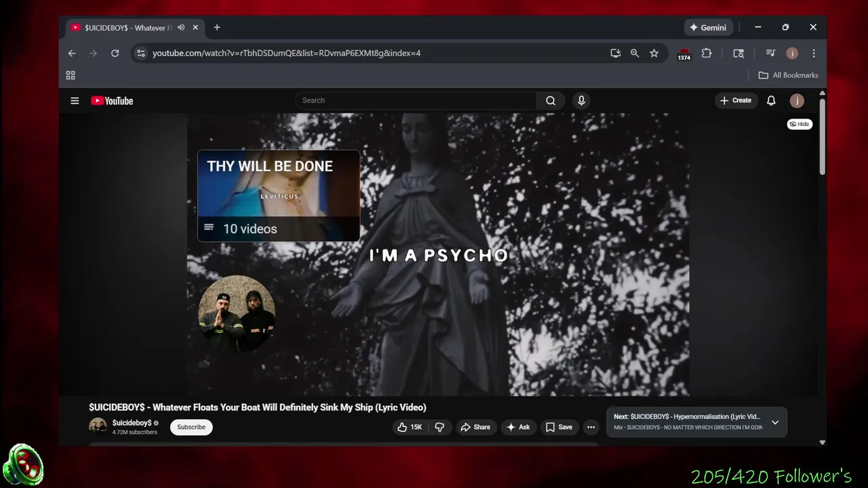Reload the YouTube page
Image resolution: width=868 pixels, height=488 pixels.
(x=115, y=53)
